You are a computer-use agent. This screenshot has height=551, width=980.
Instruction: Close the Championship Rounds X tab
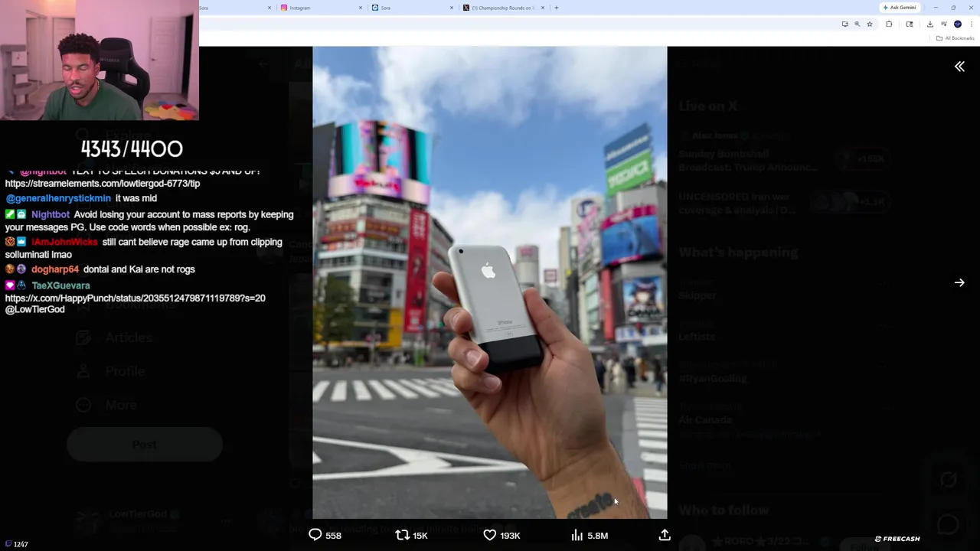coord(543,8)
